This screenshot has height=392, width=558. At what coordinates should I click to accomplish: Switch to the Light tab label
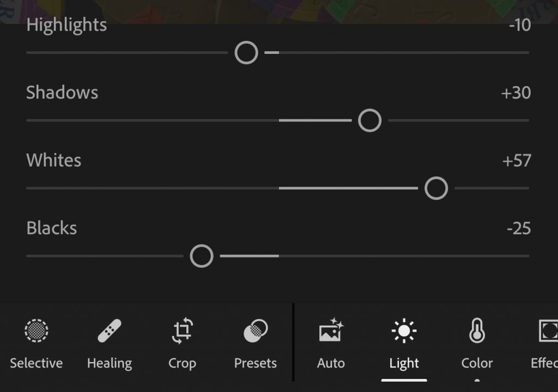pyautogui.click(x=404, y=363)
